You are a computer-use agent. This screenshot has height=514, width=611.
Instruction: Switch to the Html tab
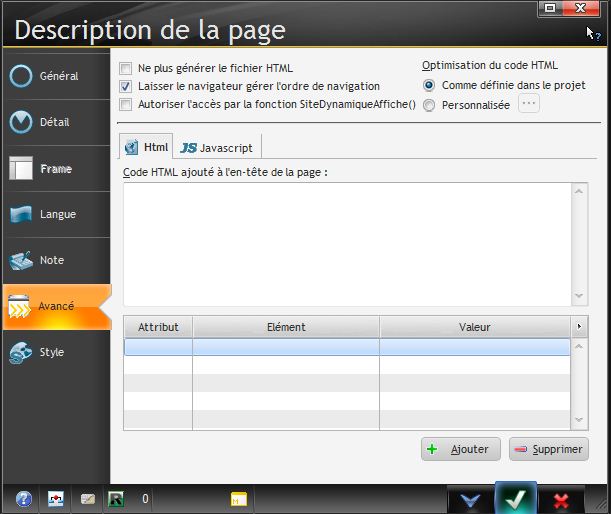146,147
